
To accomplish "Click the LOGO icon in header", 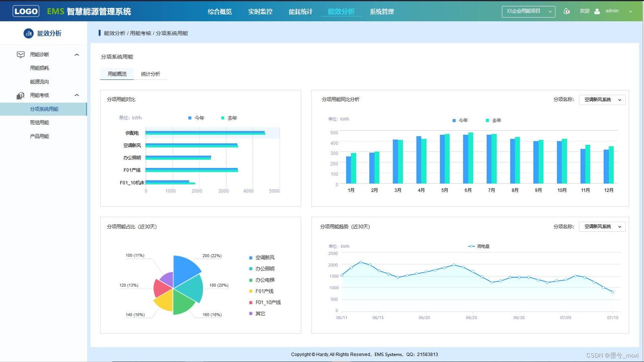I will click(26, 11).
